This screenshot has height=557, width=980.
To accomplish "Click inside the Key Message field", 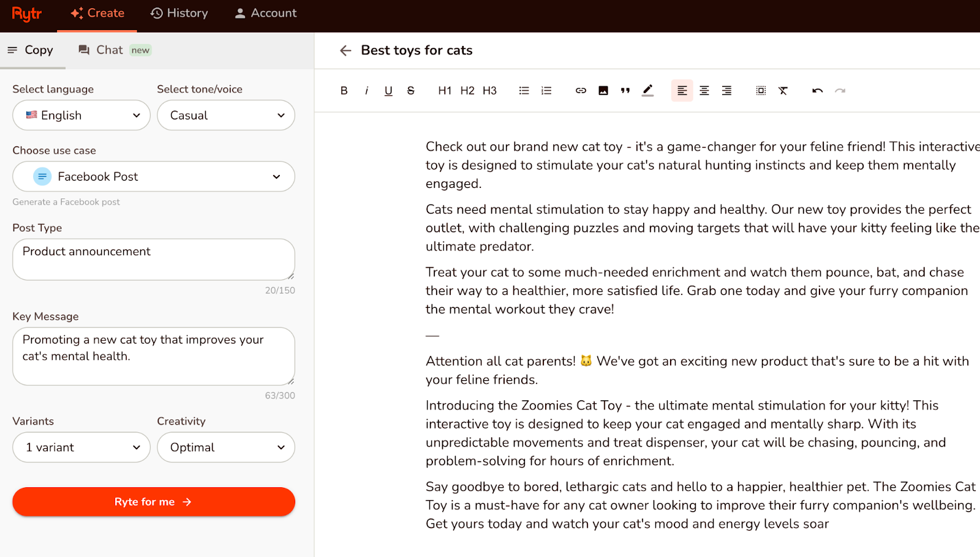I will click(x=153, y=356).
